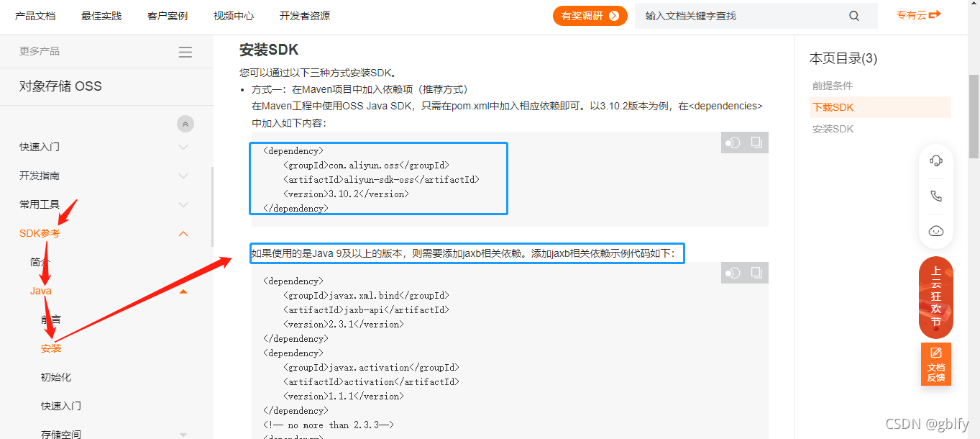Click the page vertical scrollbar thumb
This screenshot has width=980, height=439.
974,115
